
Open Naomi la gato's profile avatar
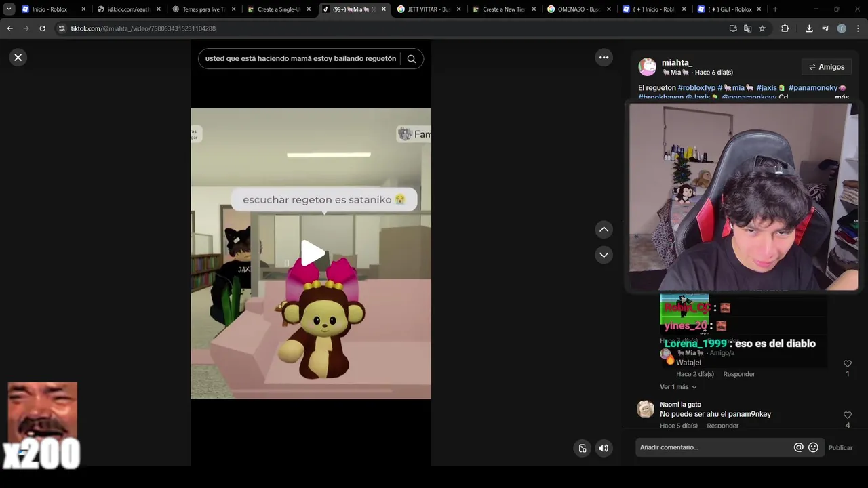[x=646, y=409]
